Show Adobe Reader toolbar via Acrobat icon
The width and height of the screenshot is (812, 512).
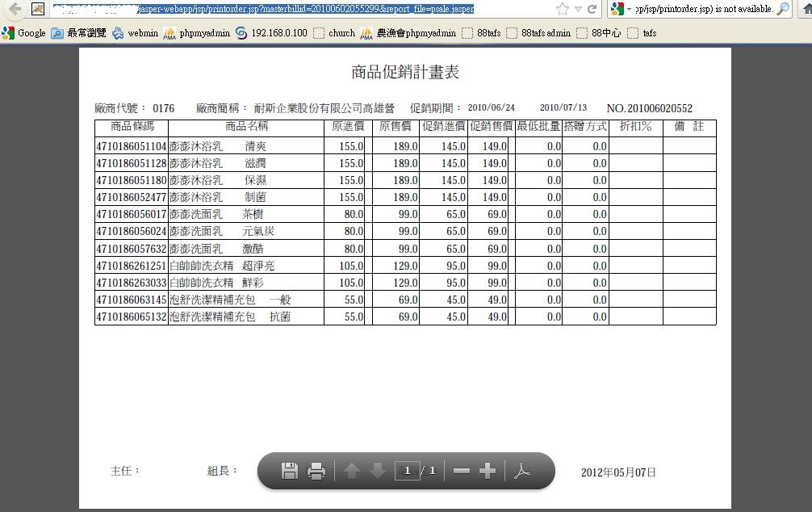tap(522, 471)
